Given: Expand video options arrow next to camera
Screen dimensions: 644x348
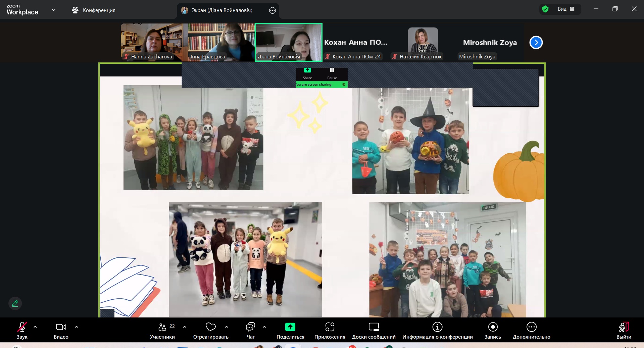Looking at the screenshot, I should 77,327.
